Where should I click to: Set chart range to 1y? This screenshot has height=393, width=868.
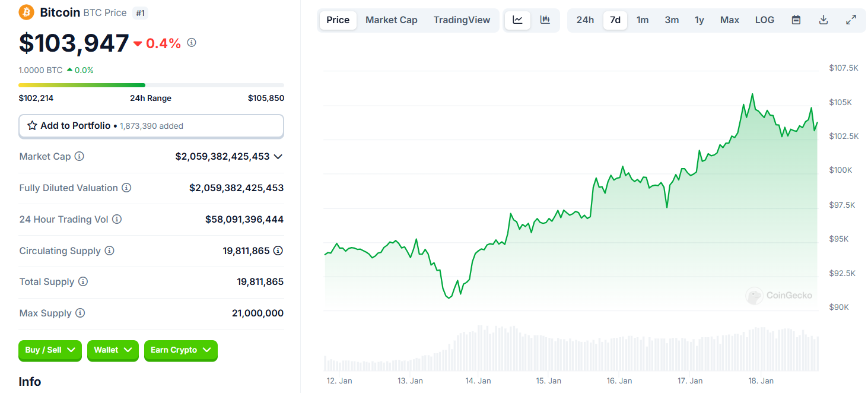click(x=700, y=20)
